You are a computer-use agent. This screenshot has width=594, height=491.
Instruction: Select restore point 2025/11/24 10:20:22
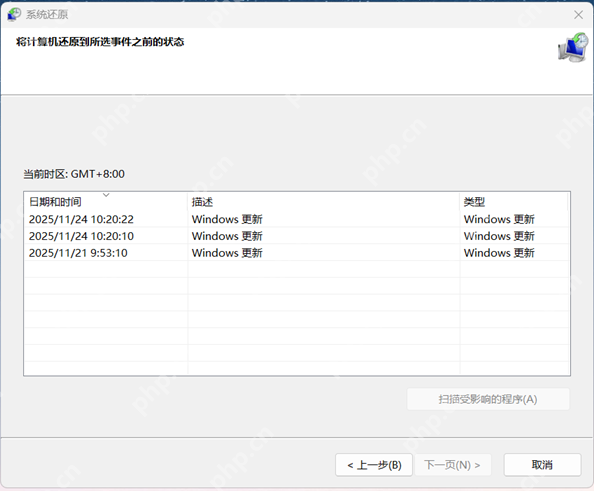click(296, 219)
